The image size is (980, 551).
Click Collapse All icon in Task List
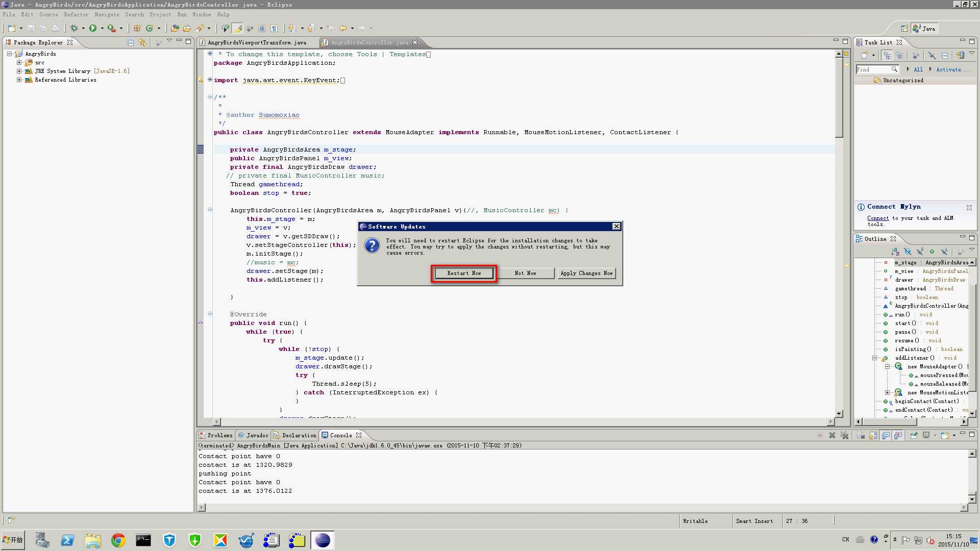[x=944, y=55]
